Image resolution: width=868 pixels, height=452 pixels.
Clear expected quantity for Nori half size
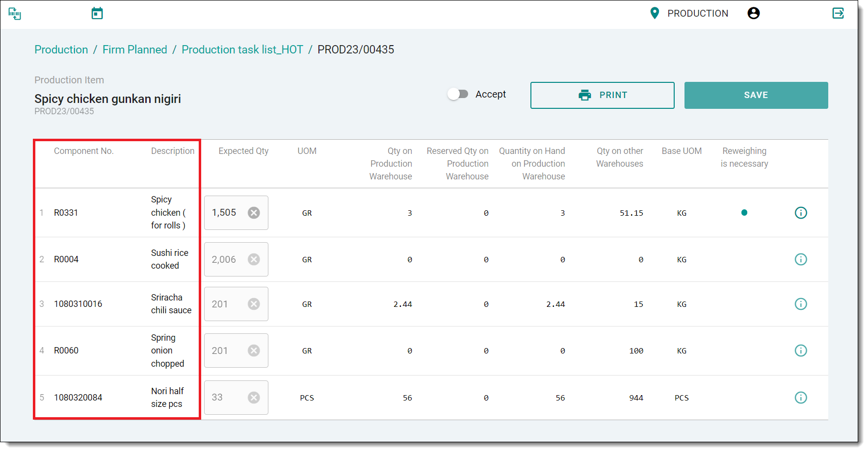point(254,398)
